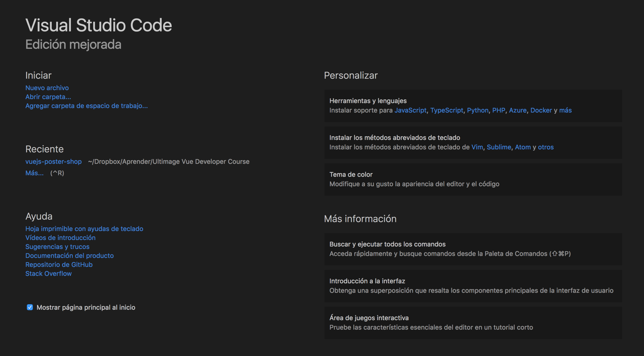The height and width of the screenshot is (356, 644).
Task: Click the Python language support link
Action: 477,110
